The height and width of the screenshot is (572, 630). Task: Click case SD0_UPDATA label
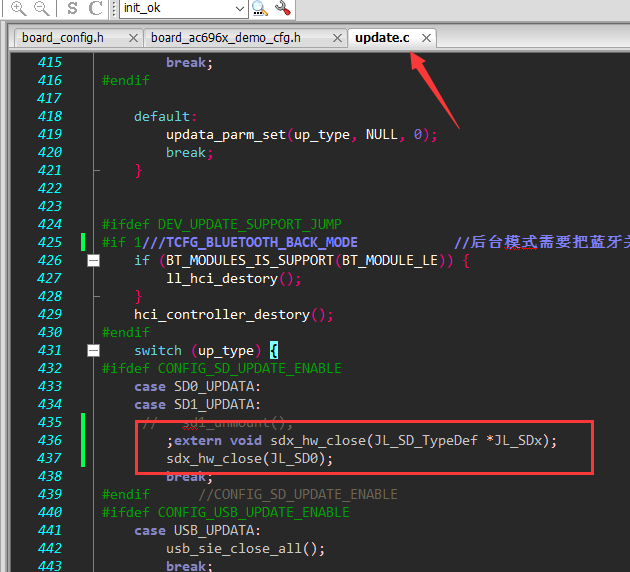click(197, 386)
